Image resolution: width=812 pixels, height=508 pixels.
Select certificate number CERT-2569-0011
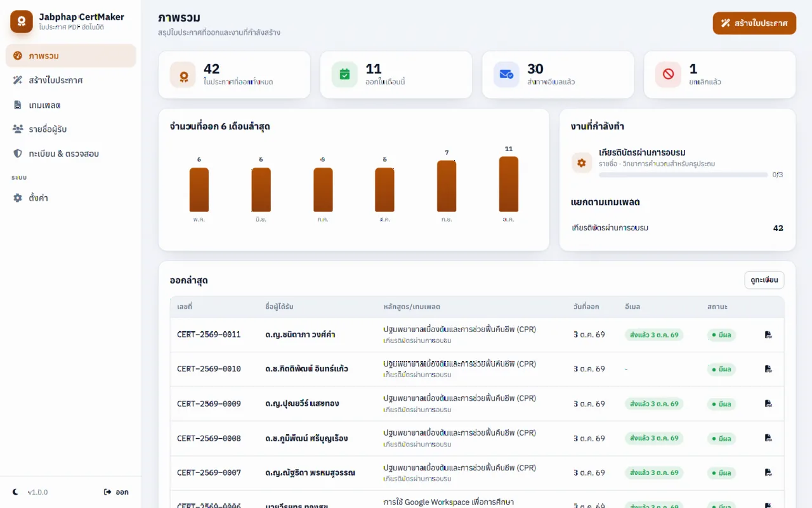tap(209, 335)
